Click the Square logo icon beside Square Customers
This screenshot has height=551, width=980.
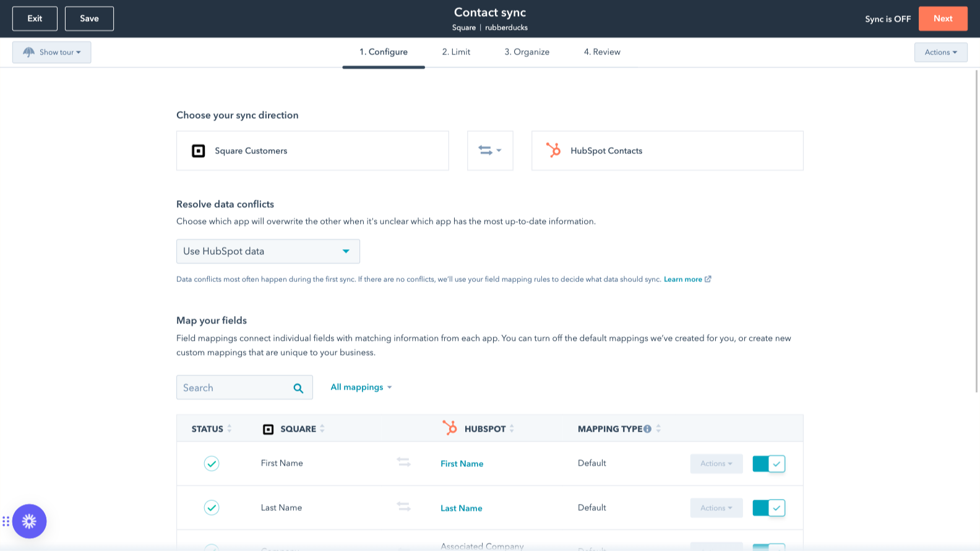(198, 151)
